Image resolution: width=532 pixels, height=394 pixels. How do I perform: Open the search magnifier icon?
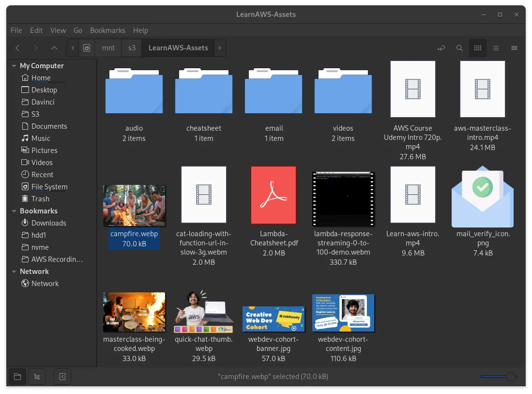point(459,48)
